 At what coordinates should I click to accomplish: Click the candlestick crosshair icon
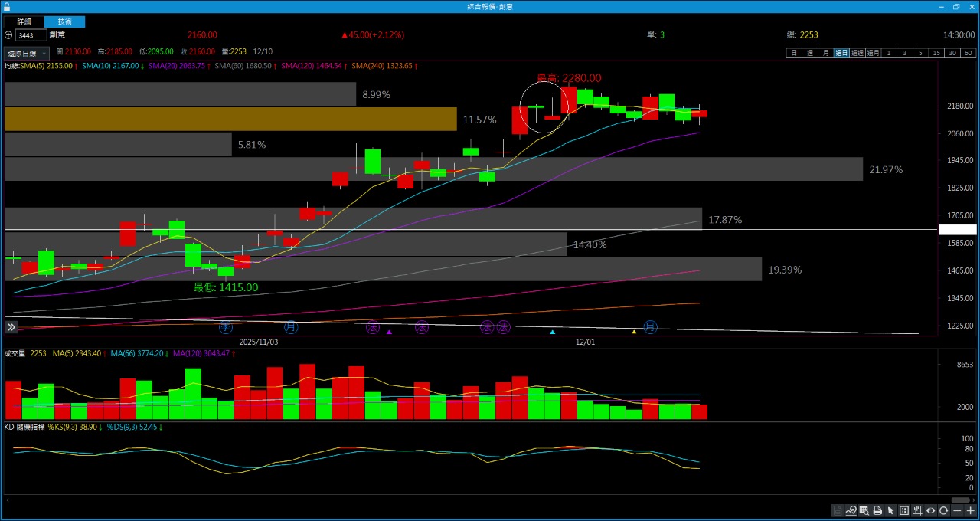tap(917, 510)
